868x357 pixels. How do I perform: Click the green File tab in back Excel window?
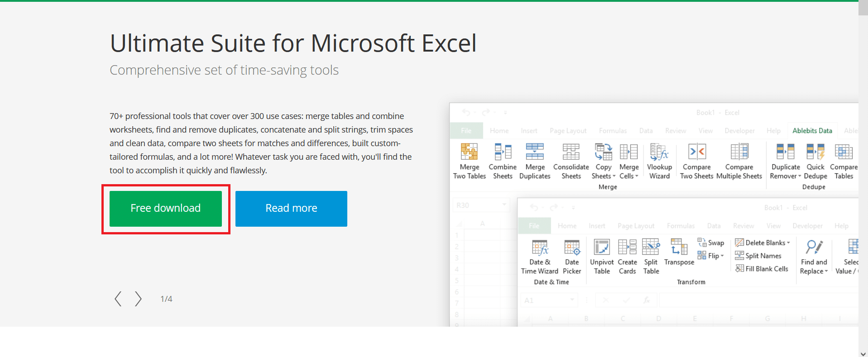click(466, 131)
